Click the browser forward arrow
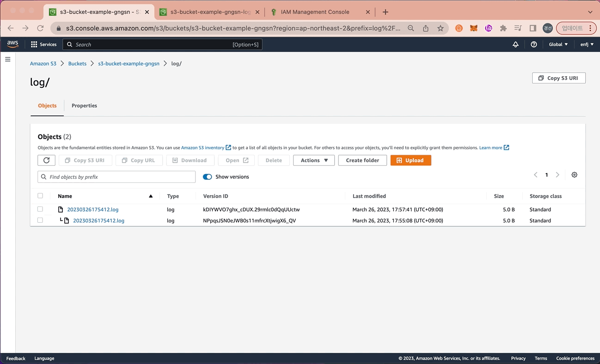This screenshot has height=364, width=600. [25, 28]
